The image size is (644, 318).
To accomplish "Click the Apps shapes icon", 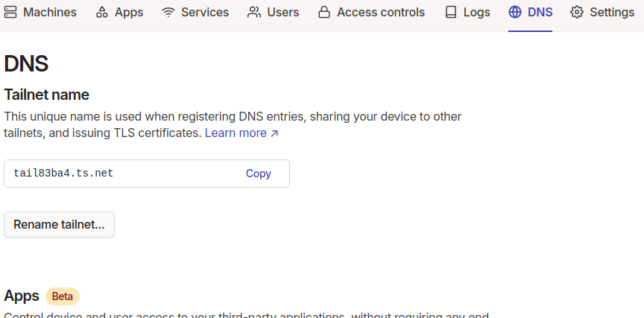I will tap(101, 13).
